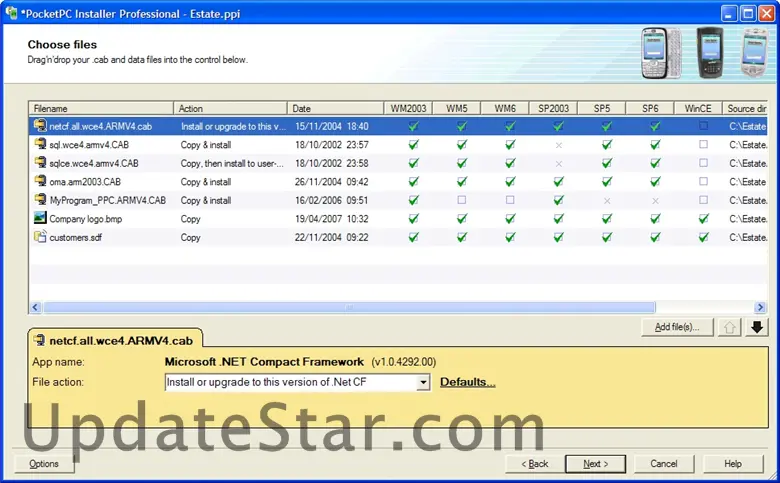The image size is (780, 483).
Task: Click the scroll left arrow of file list
Action: 35,307
